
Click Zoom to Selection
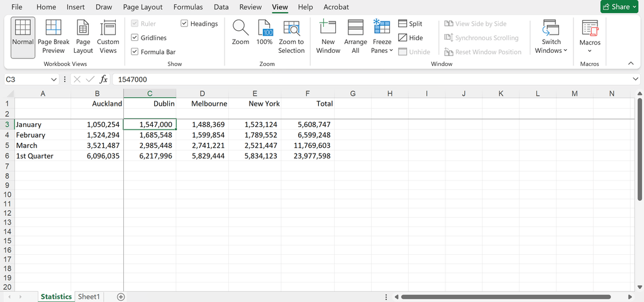tap(291, 37)
